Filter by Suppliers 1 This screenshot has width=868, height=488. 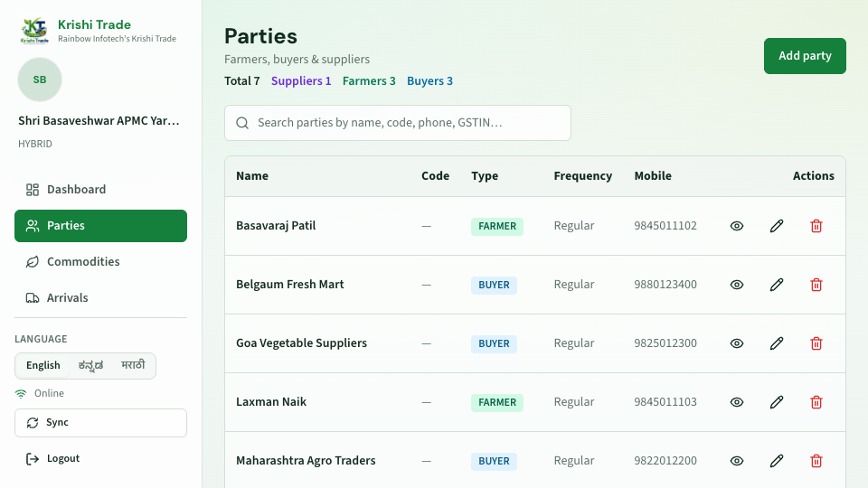[301, 80]
